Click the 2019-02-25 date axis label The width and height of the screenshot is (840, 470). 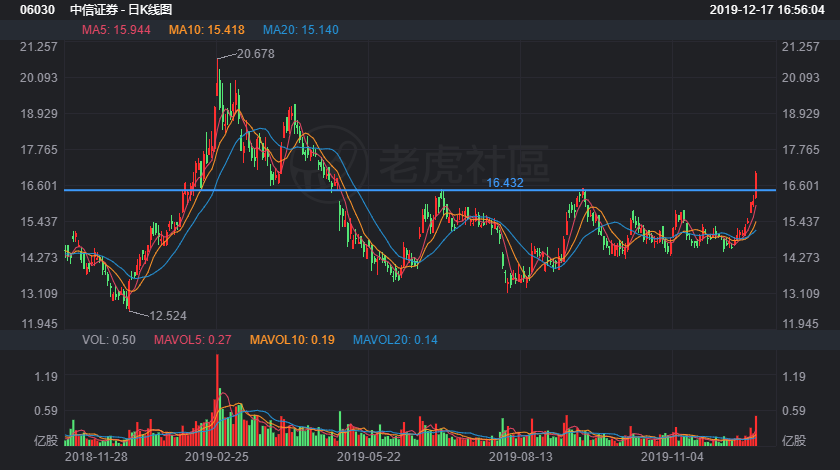(216, 457)
